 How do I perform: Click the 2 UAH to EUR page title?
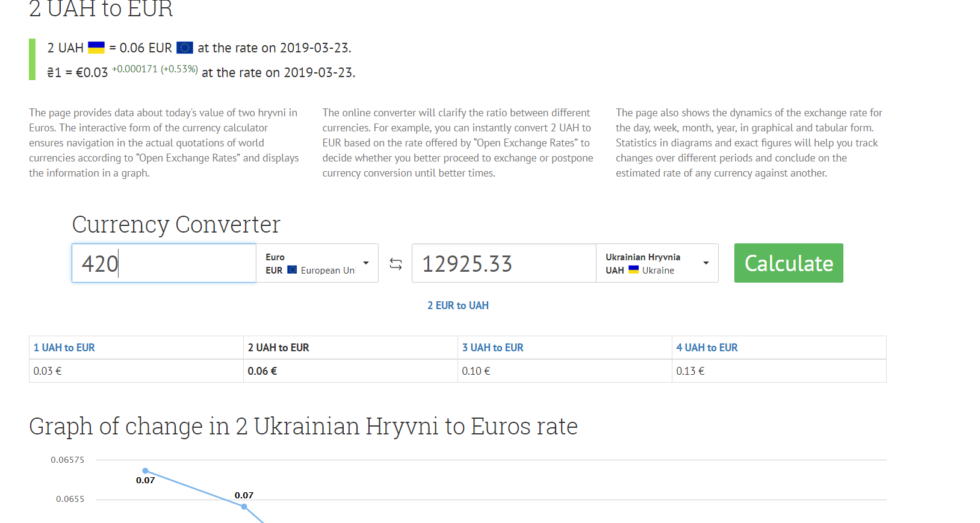click(101, 8)
